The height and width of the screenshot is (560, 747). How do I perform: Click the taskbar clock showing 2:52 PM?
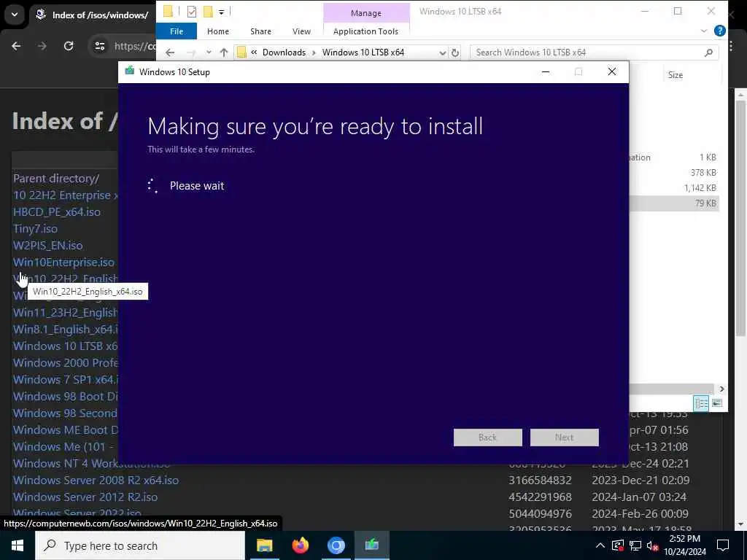click(685, 545)
